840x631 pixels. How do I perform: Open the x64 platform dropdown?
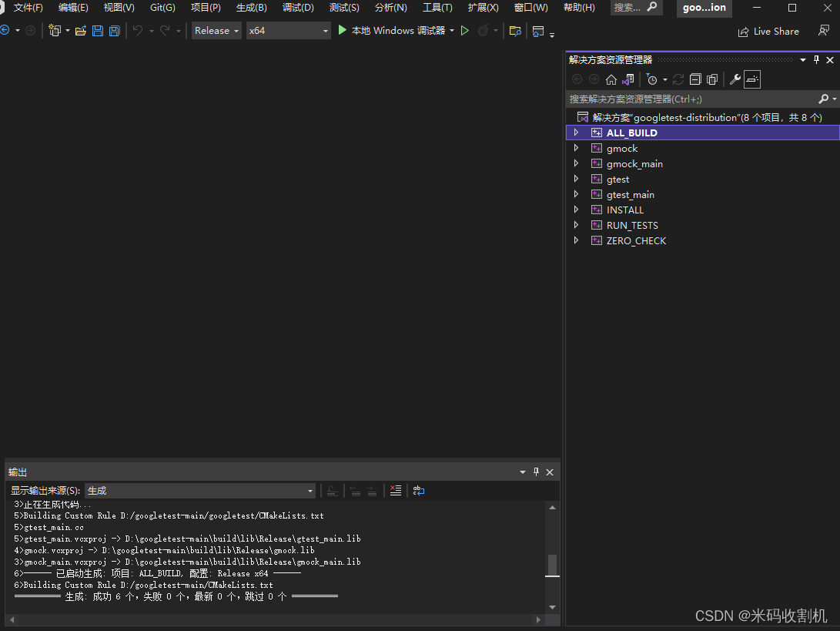288,31
